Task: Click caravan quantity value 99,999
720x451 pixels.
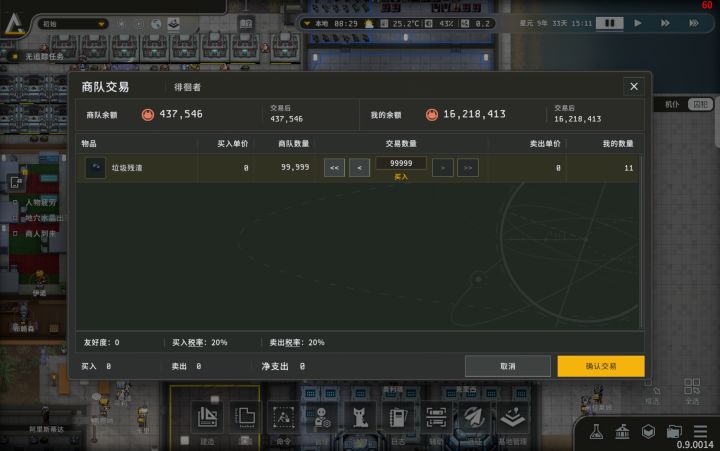Action: 295,167
